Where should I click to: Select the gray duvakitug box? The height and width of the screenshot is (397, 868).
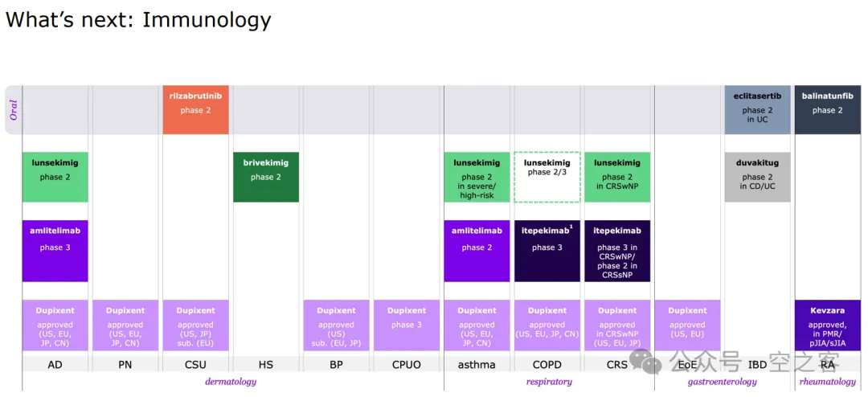[x=757, y=177]
